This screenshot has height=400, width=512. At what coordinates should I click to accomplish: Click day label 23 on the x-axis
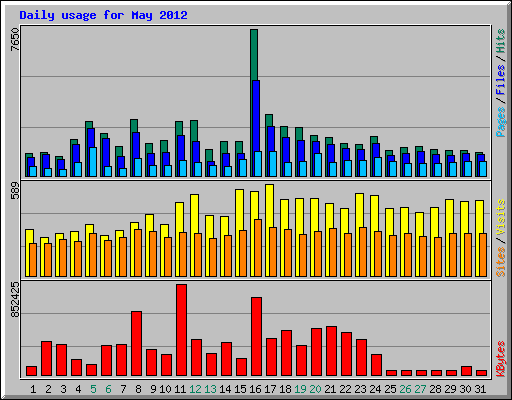360,389
